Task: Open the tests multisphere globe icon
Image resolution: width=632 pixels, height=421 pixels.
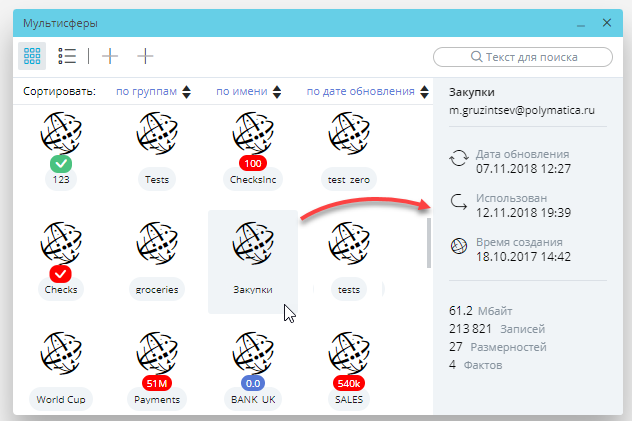Action: point(349,243)
